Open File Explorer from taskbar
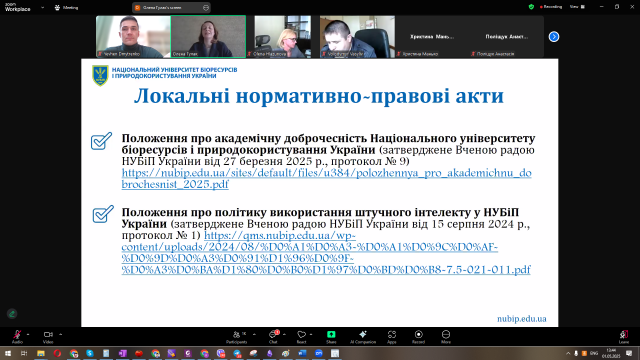The height and width of the screenshot is (360, 640). click(41, 353)
